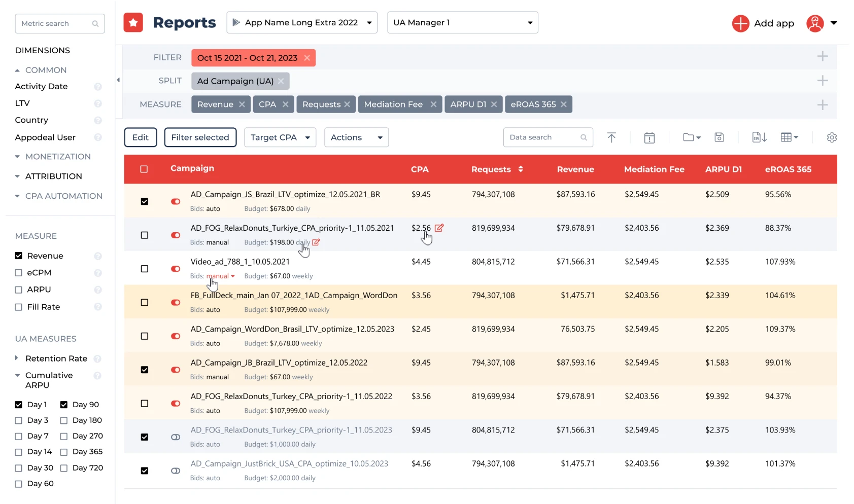
Task: Click the edit icon next to $198.00 daily budget
Action: click(x=316, y=242)
